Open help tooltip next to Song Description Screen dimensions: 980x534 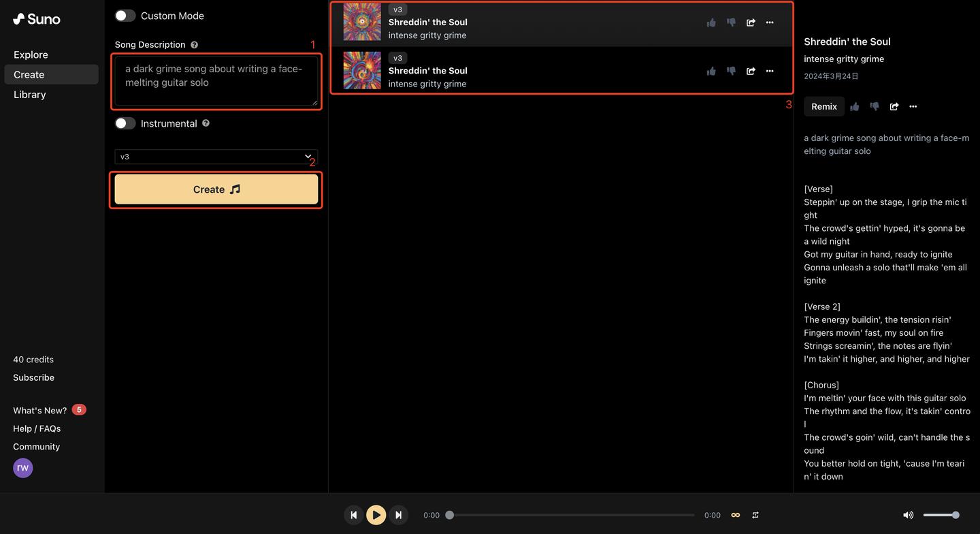(195, 45)
